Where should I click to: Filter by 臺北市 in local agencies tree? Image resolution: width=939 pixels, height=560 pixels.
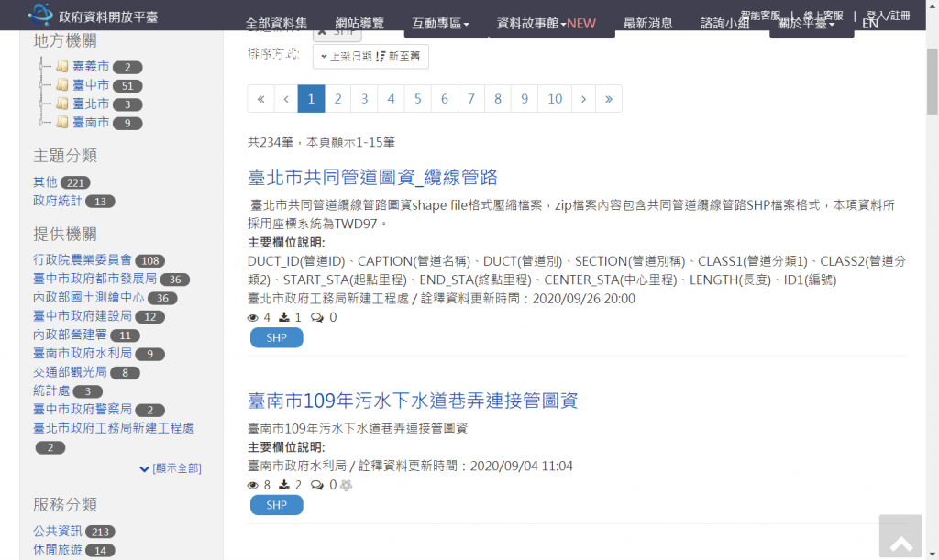tap(91, 104)
